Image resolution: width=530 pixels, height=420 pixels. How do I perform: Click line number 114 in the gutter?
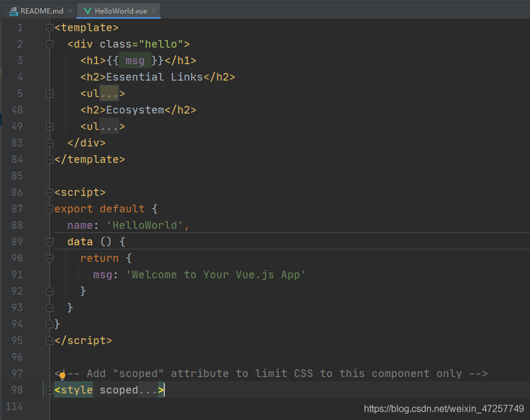coord(14,406)
